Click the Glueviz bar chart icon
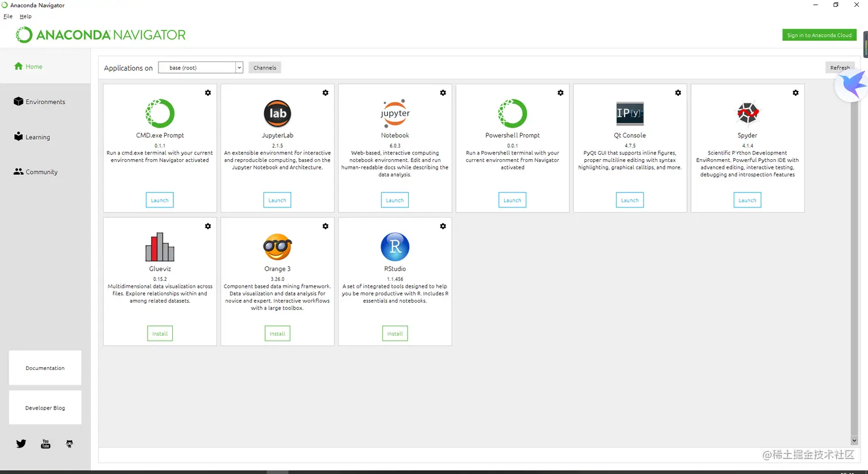868x474 pixels. coord(160,246)
